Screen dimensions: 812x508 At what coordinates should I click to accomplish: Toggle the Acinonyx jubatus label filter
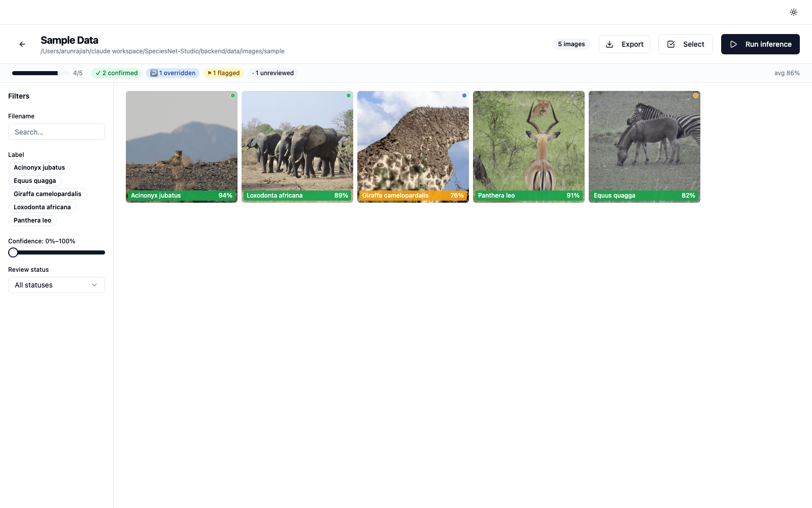point(39,168)
